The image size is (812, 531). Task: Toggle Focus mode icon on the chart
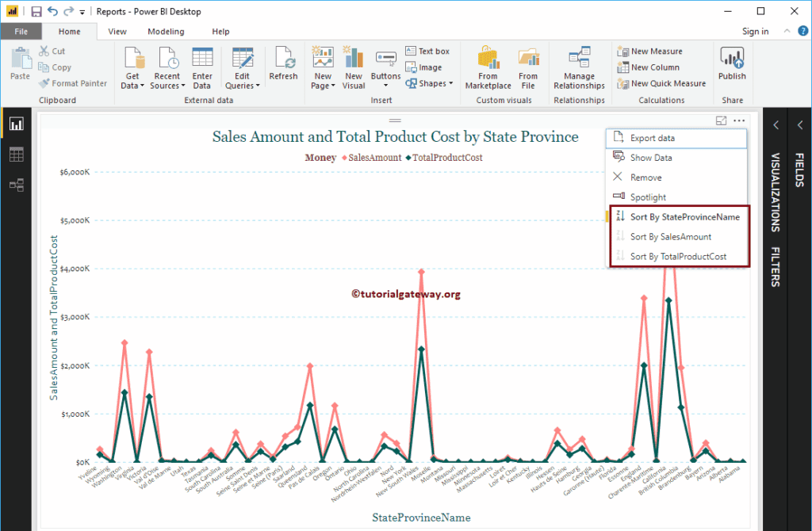click(721, 121)
